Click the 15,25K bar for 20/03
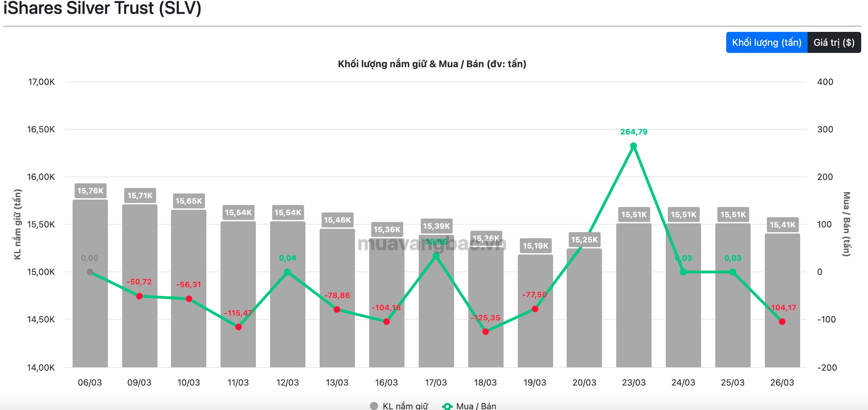 (x=584, y=316)
